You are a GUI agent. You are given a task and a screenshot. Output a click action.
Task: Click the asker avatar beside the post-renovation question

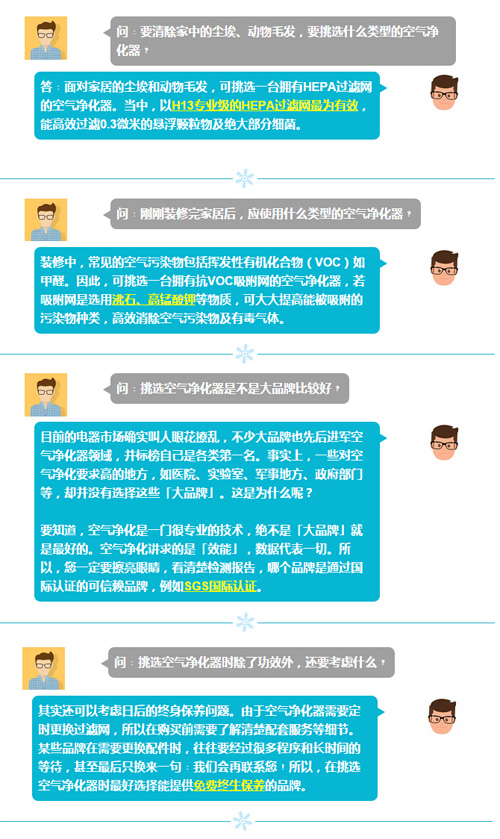pyautogui.click(x=46, y=220)
